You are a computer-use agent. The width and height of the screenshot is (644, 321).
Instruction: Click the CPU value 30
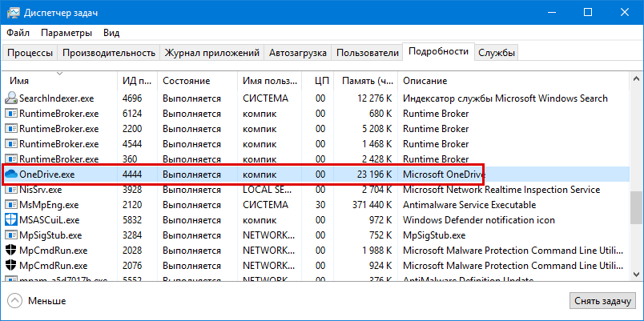[320, 205]
